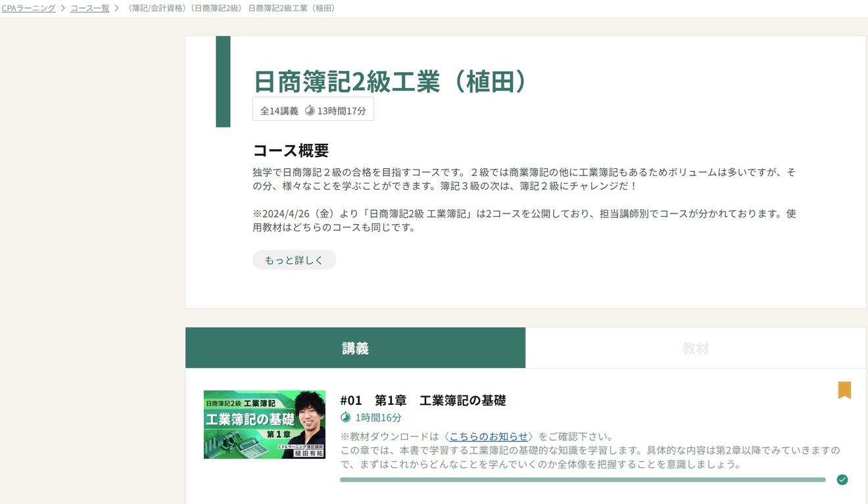The width and height of the screenshot is (868, 504).
Task: Click the green completed checkmark icon
Action: 842,480
